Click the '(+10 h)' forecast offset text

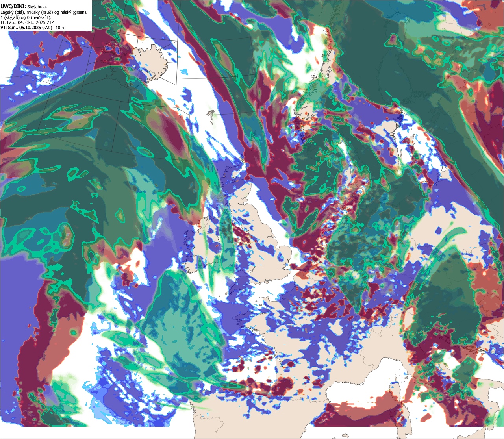click(x=58, y=28)
